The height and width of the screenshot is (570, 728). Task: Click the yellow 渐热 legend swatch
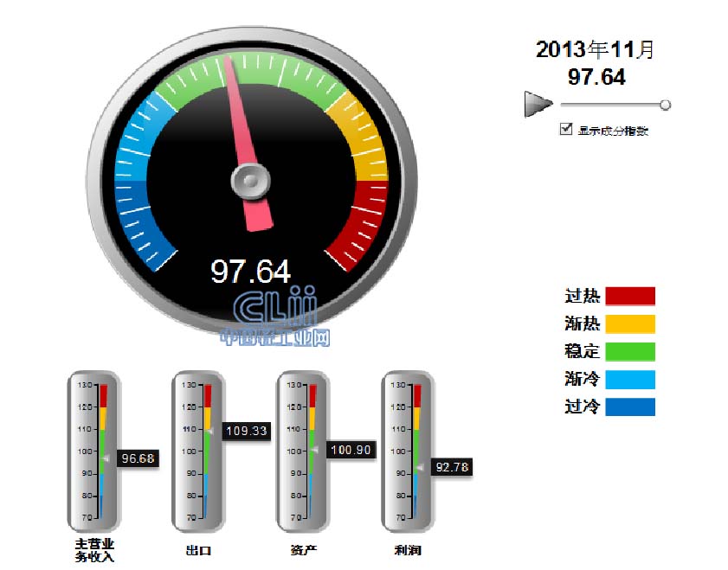tap(629, 323)
